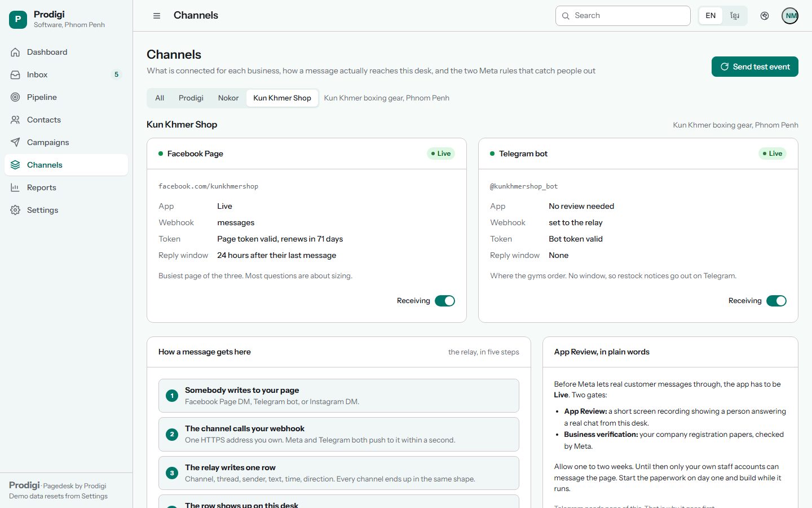Open Settings from the sidebar
Viewport: 812px width, 508px height.
tap(66, 210)
